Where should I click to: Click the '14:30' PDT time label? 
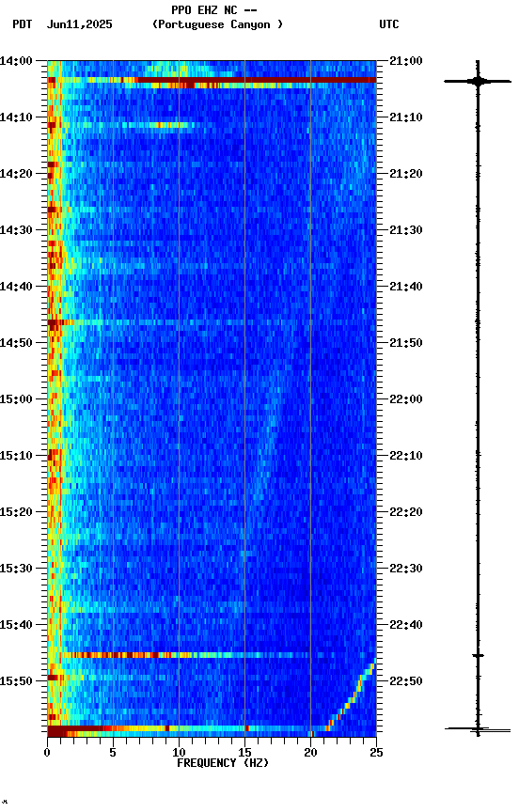tap(16, 230)
